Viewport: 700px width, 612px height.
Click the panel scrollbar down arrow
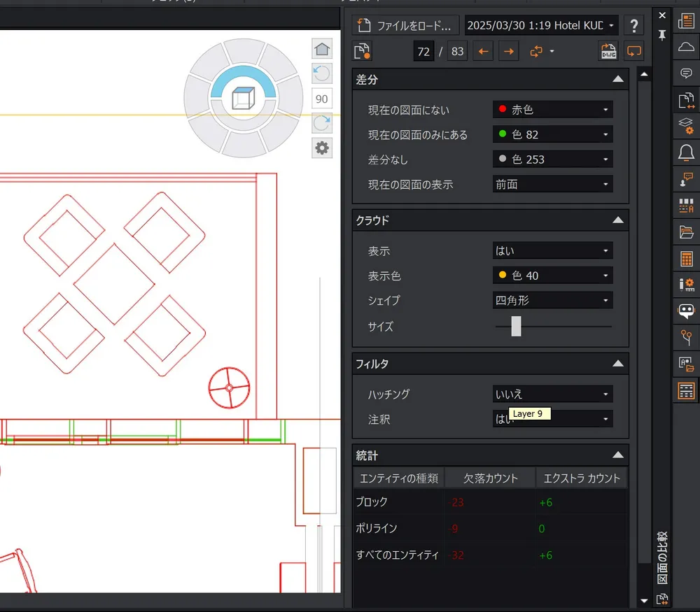[x=644, y=600]
